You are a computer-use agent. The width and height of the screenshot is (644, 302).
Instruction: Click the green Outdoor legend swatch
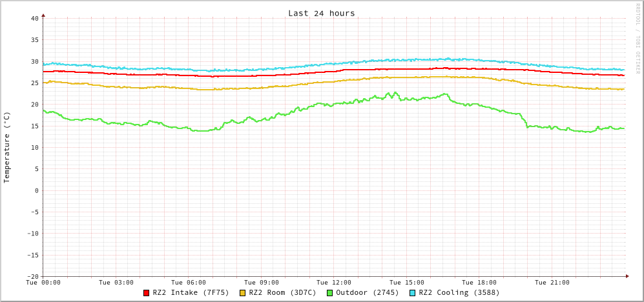(330, 293)
